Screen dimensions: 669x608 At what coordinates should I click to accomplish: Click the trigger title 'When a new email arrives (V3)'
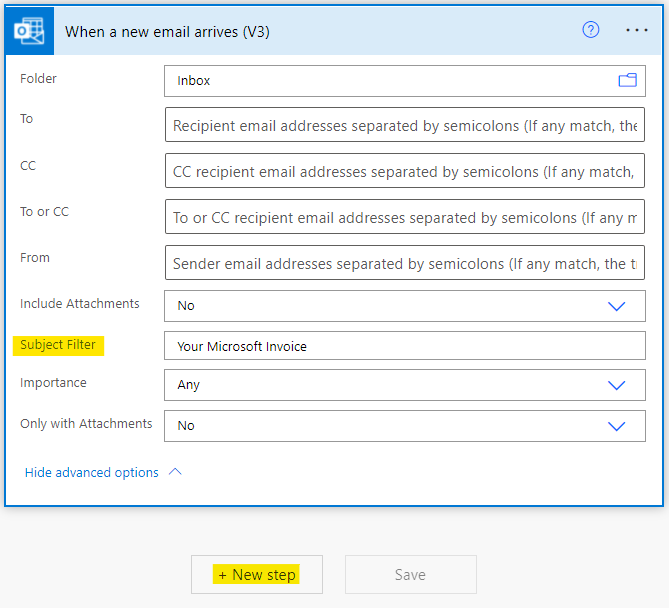tap(167, 31)
